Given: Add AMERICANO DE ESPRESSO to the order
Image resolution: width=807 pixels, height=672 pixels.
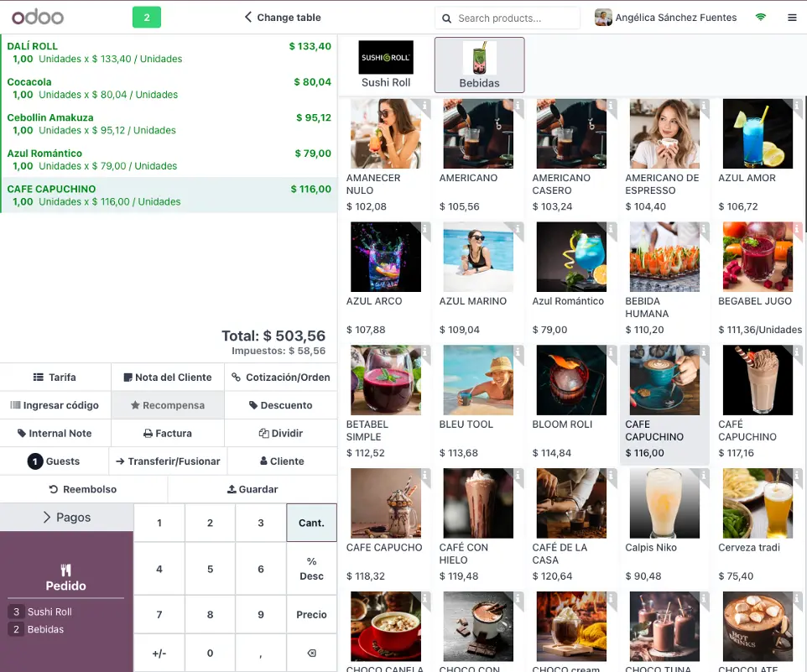Looking at the screenshot, I should pos(664,156).
